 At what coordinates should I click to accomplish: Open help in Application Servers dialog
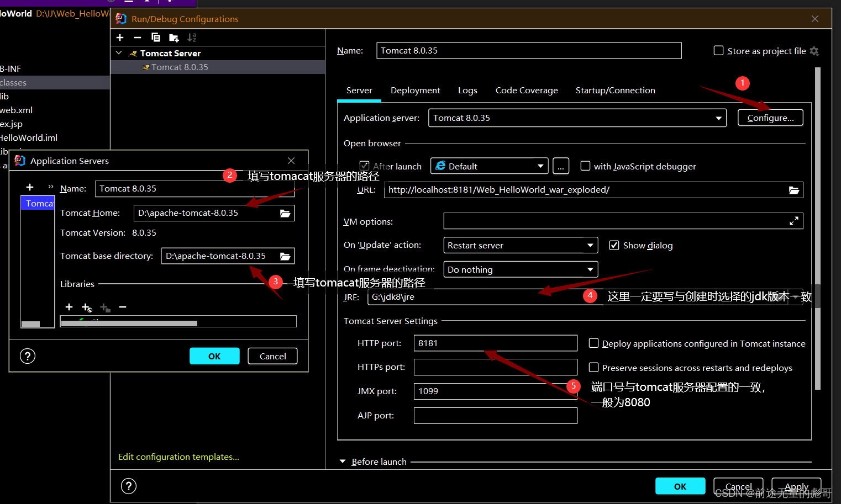[x=28, y=356]
